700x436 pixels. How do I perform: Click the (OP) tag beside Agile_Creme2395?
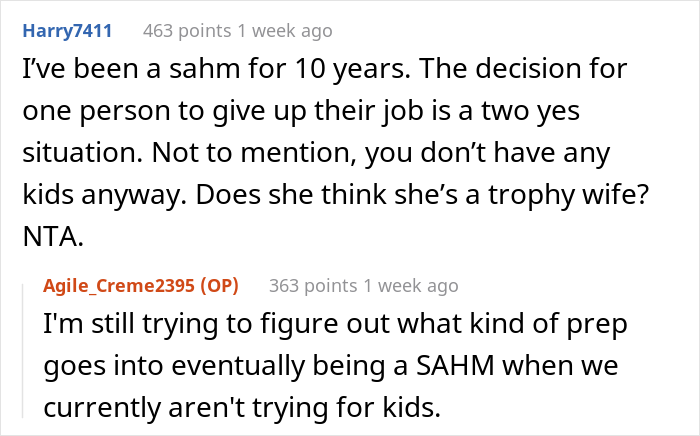222,285
